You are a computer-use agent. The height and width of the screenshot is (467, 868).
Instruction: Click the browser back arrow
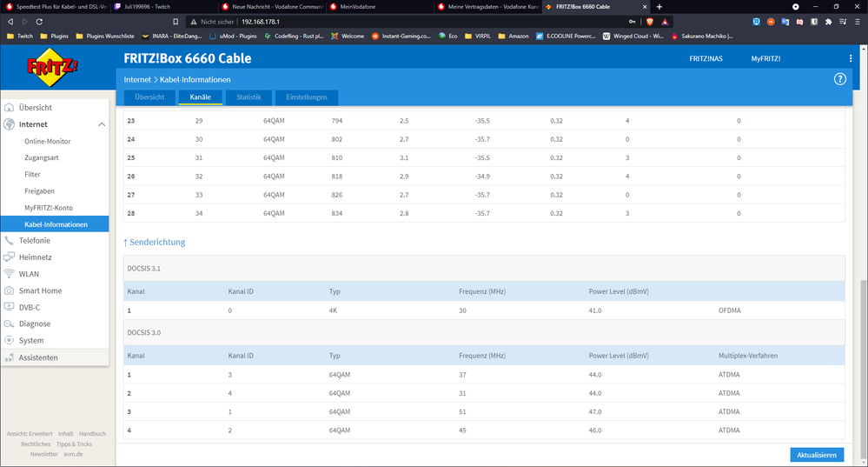[10, 22]
